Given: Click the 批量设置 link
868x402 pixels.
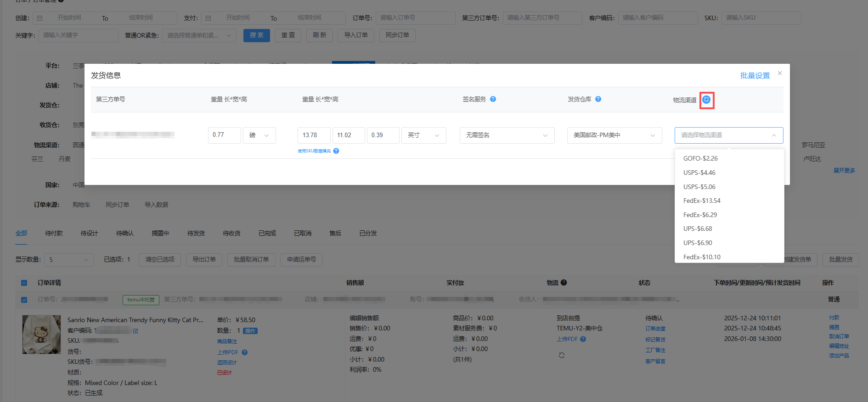Looking at the screenshot, I should point(755,76).
